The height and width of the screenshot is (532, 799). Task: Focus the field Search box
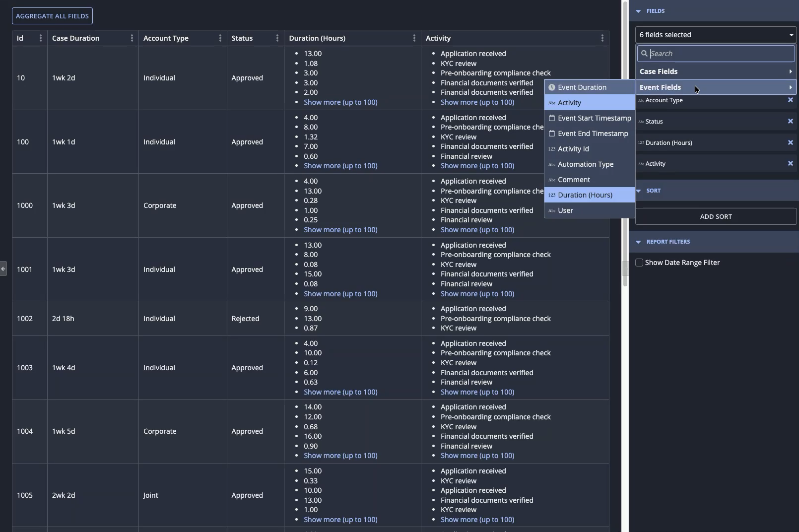[716, 54]
